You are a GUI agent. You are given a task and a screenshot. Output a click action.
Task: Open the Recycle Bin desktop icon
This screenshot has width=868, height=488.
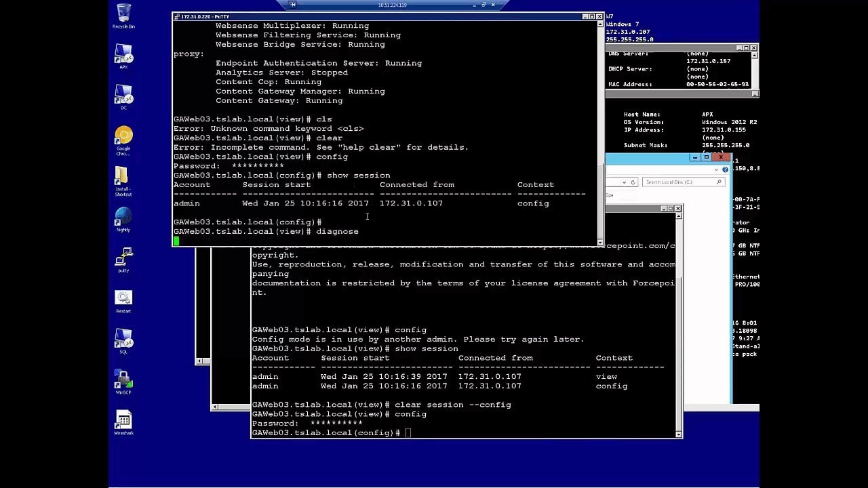pyautogui.click(x=123, y=14)
